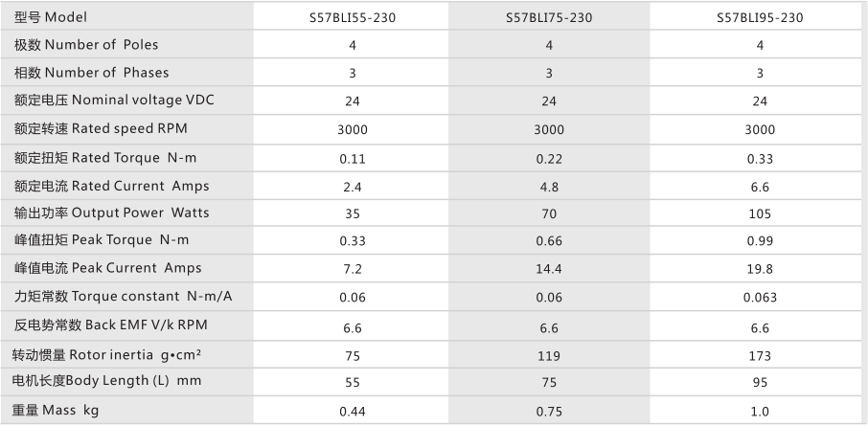
Task: Select the Rated Torque value 0.11
Action: tap(352, 157)
